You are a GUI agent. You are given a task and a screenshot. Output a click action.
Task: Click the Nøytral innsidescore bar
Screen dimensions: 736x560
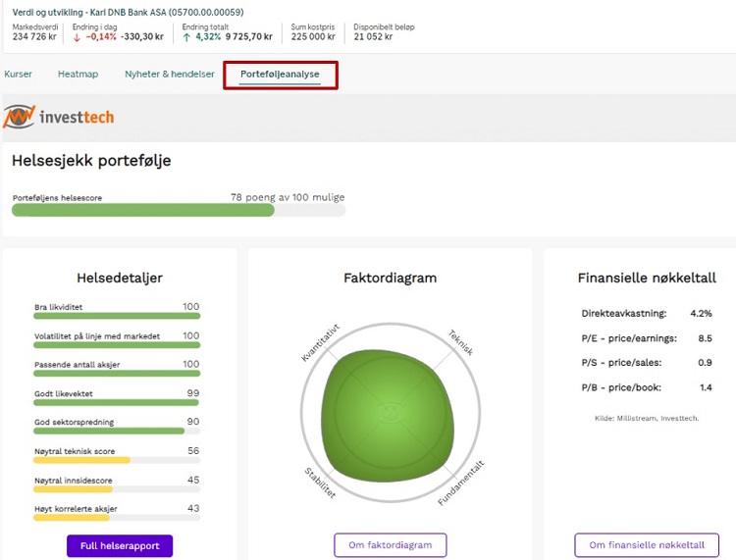117,489
